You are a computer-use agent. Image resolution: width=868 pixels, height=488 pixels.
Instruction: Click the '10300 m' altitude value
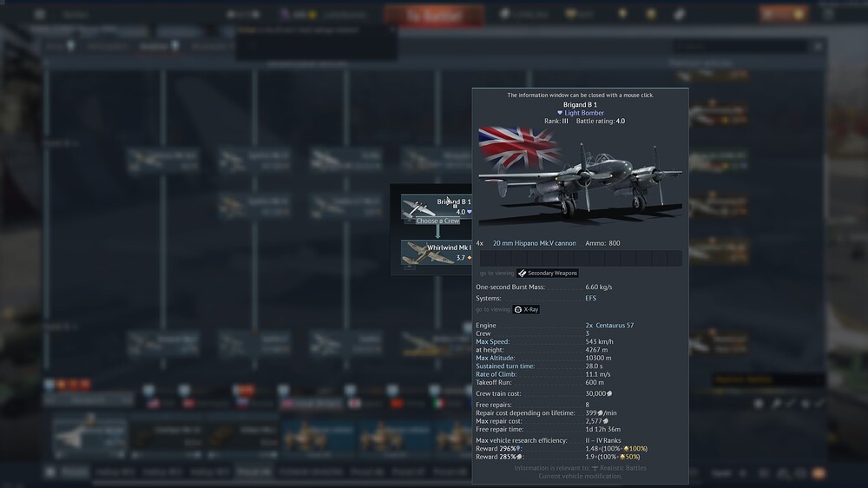598,358
